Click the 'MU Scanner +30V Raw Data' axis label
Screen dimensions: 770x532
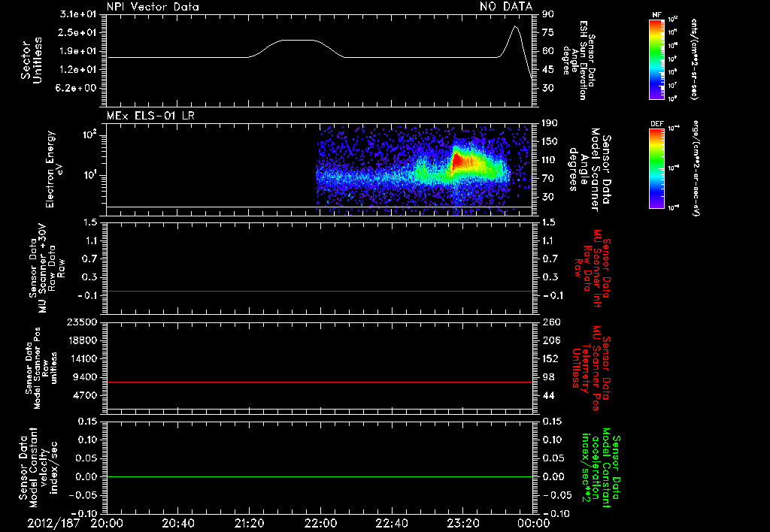click(x=47, y=268)
